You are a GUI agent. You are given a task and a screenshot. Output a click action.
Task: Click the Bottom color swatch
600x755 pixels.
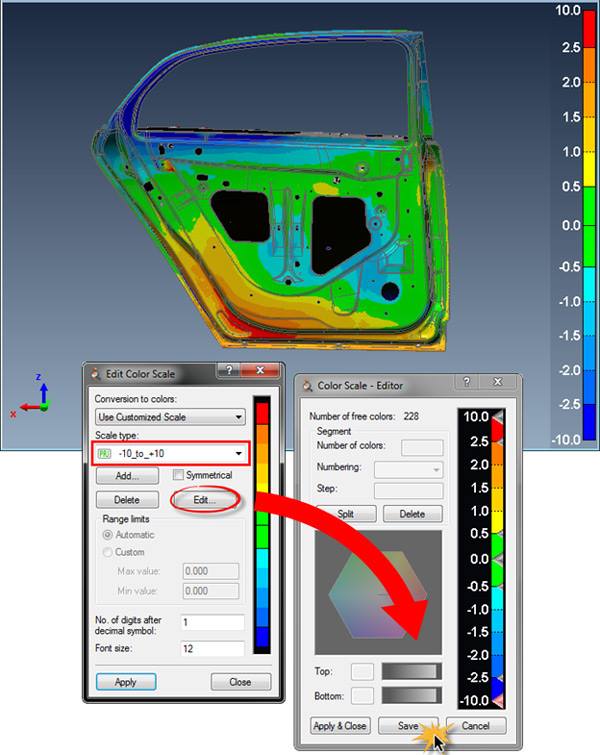362,695
